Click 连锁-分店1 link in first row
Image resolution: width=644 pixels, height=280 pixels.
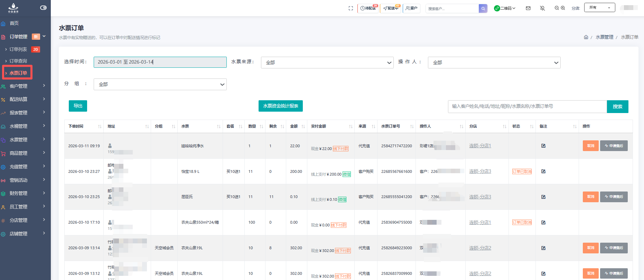coord(480,146)
